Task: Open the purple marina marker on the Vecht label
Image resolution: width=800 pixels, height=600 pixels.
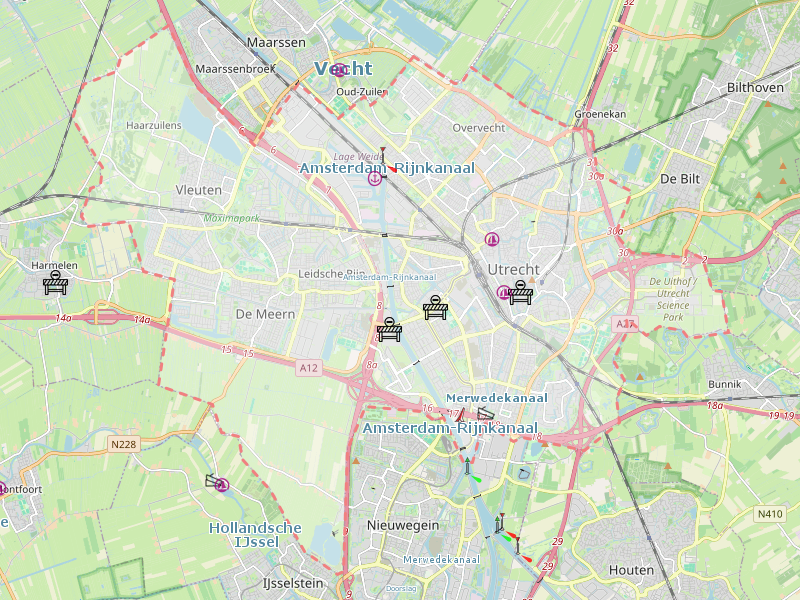Action: click(x=339, y=70)
